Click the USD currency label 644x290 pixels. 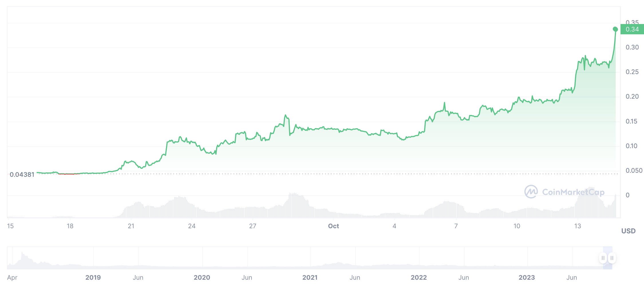tap(628, 231)
